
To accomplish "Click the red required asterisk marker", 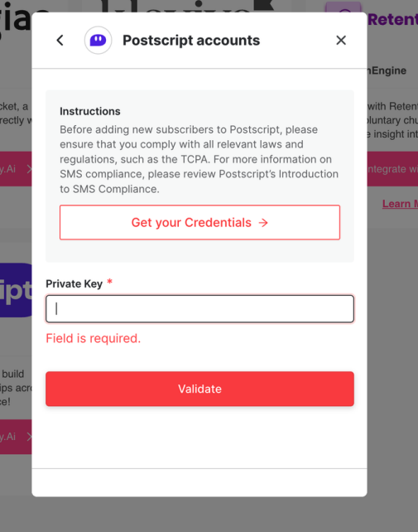I will (x=109, y=282).
